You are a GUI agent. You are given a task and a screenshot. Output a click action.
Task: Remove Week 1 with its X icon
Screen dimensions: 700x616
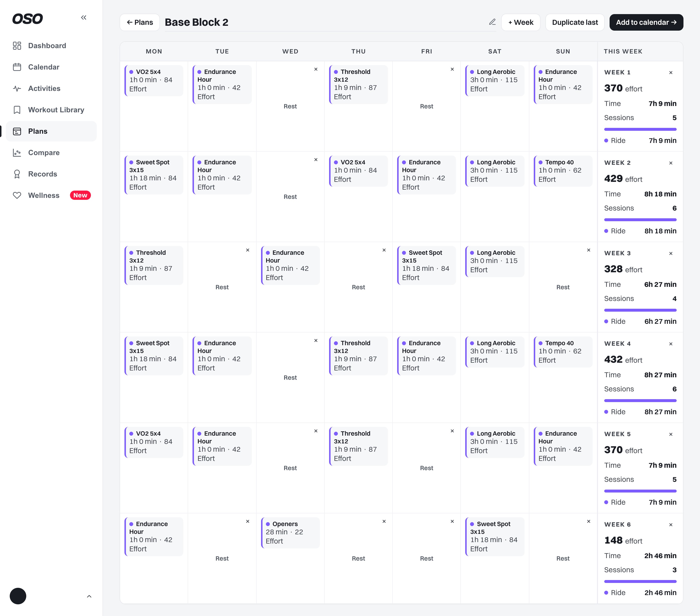tap(671, 73)
